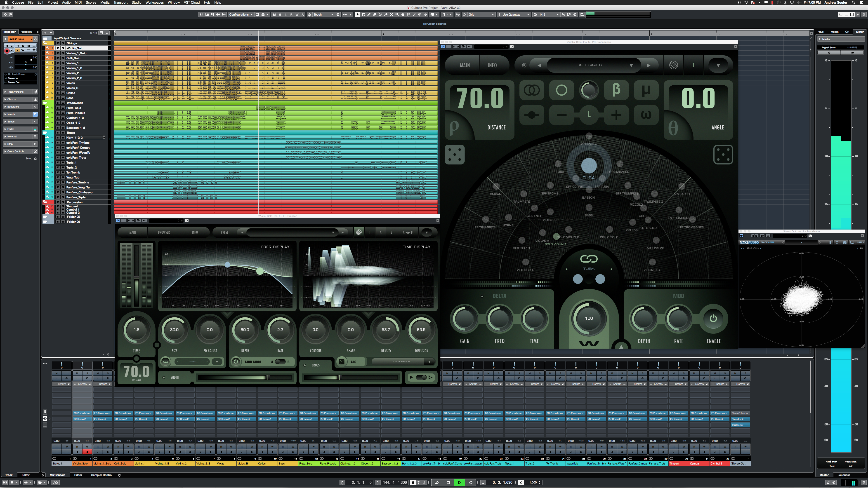Click the TUBA node on the Precedence stage
This screenshot has width=868, height=488.
pyautogui.click(x=589, y=166)
